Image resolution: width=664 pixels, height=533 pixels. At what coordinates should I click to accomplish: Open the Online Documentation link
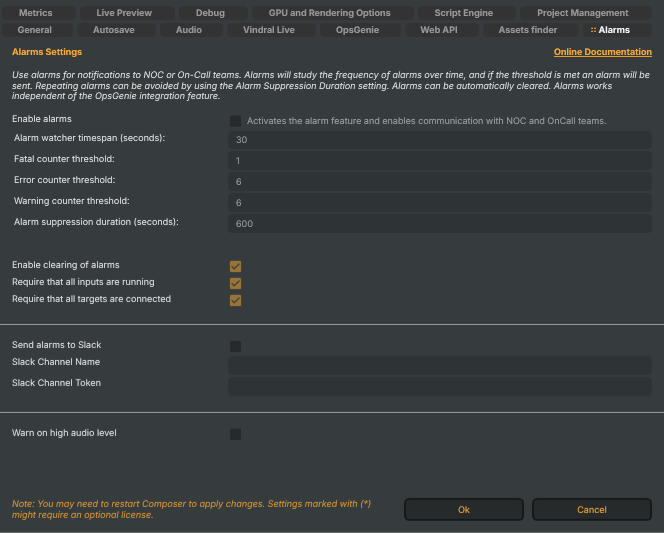point(603,52)
